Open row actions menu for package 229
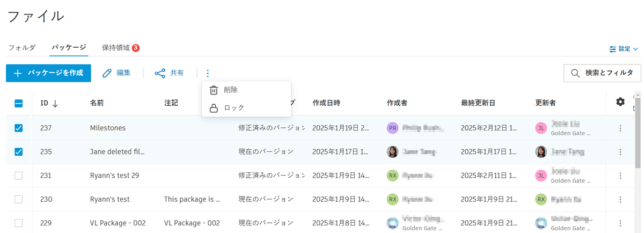 [x=620, y=223]
